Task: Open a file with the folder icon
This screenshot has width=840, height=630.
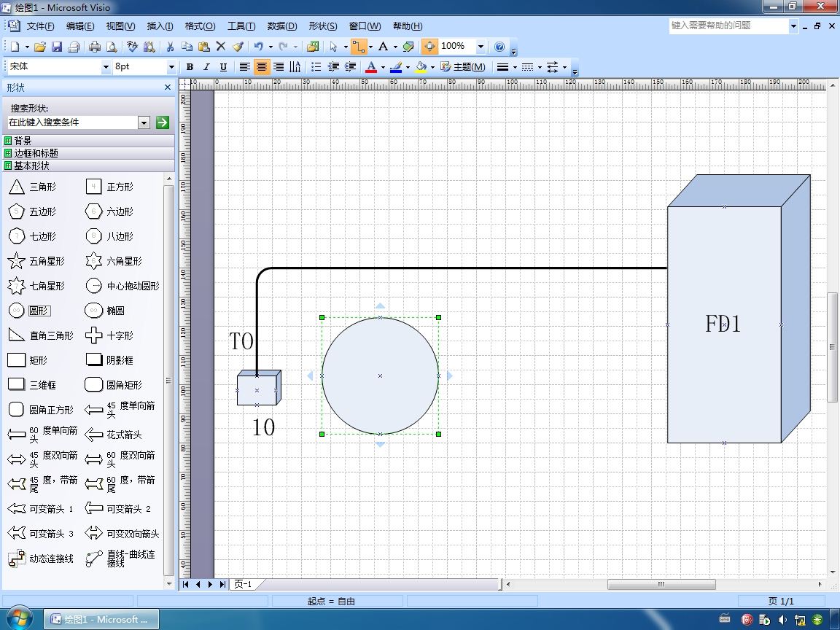Action: [x=39, y=47]
